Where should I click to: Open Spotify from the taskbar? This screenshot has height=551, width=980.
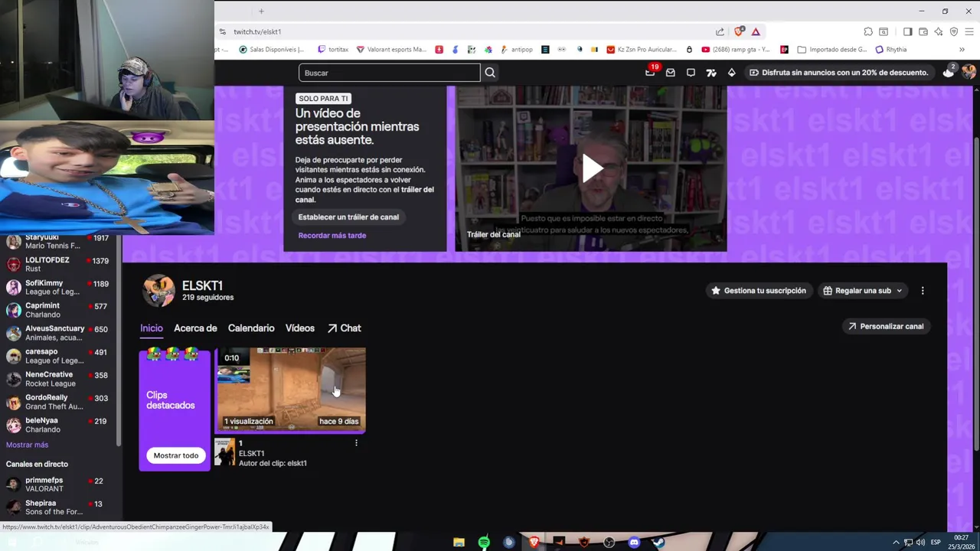484,542
